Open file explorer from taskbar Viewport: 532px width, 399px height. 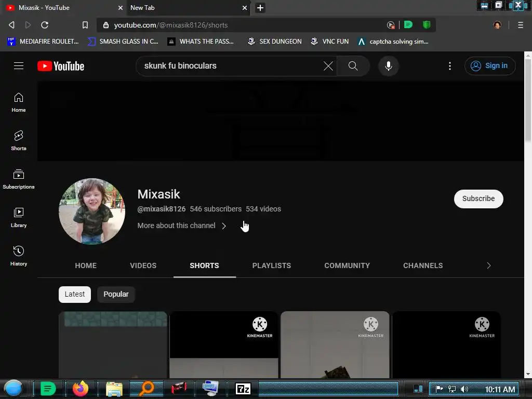(114, 389)
